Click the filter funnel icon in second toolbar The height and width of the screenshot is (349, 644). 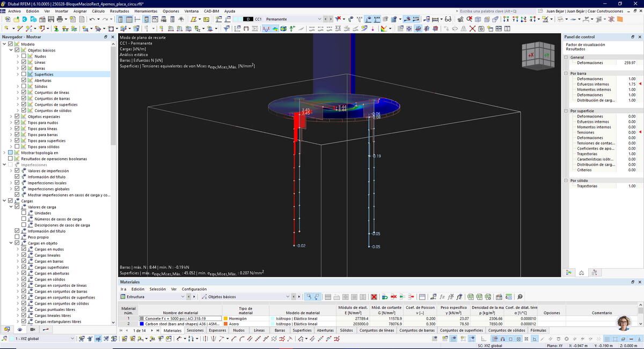click(226, 28)
